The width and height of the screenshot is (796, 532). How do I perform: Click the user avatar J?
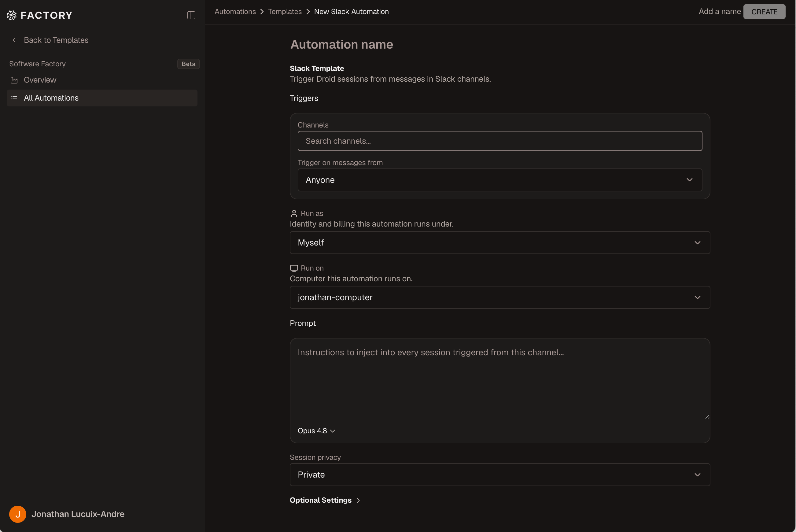18,514
